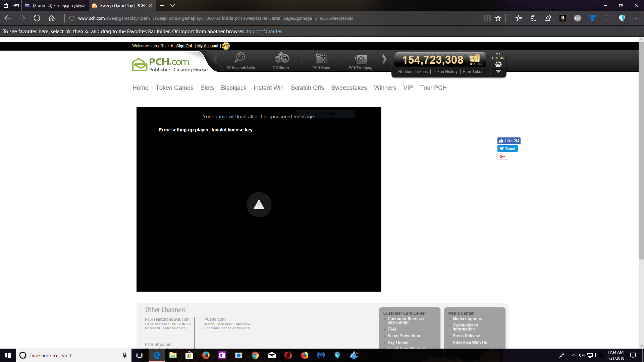Open Scam Prevention link

404,336
